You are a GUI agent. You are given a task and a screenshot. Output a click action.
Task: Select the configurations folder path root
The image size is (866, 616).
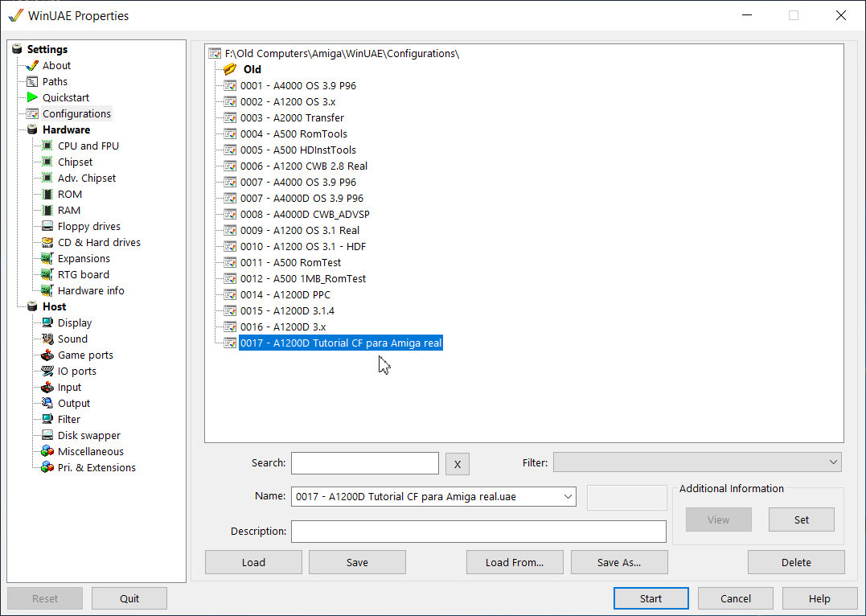tap(342, 54)
